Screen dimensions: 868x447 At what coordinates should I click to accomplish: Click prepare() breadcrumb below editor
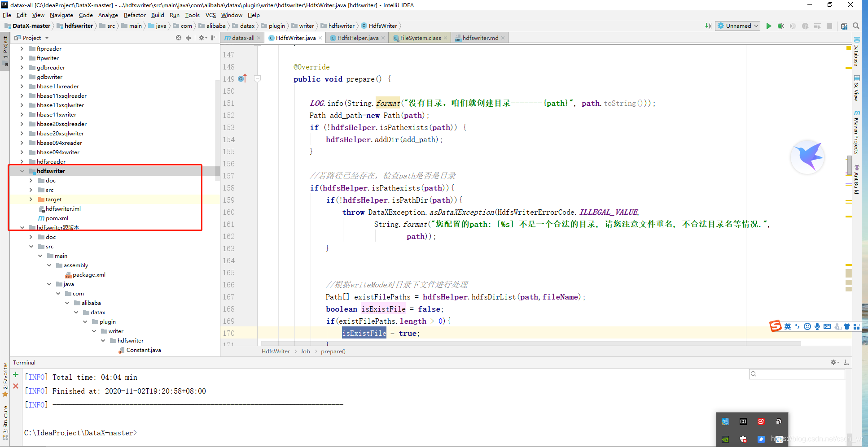(333, 352)
